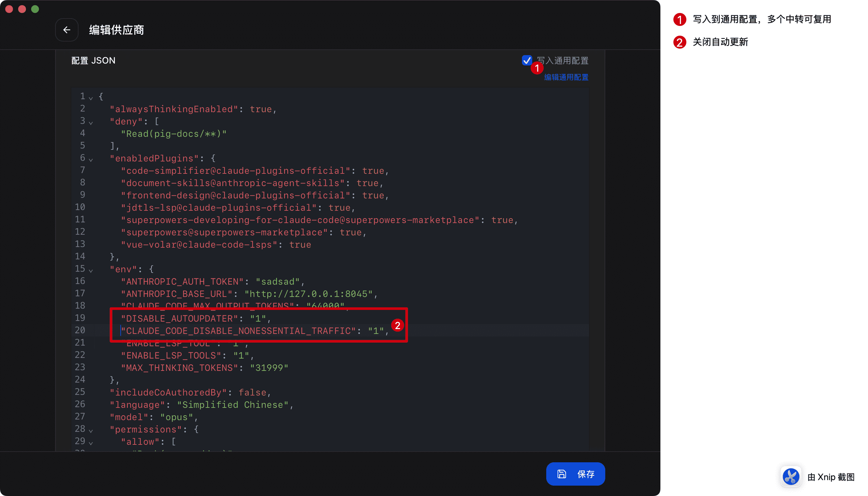The width and height of the screenshot is (868, 496).
Task: Collapse the env block on line 15
Action: pos(90,270)
